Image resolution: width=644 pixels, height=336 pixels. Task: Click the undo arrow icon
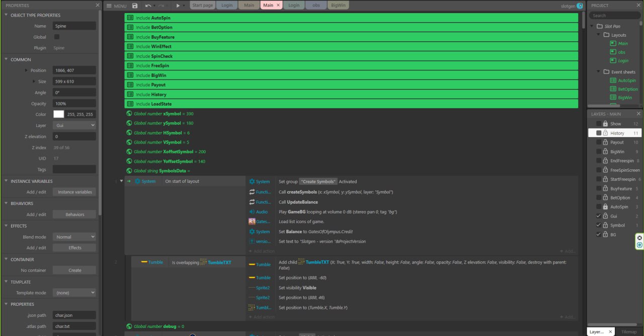pyautogui.click(x=148, y=6)
